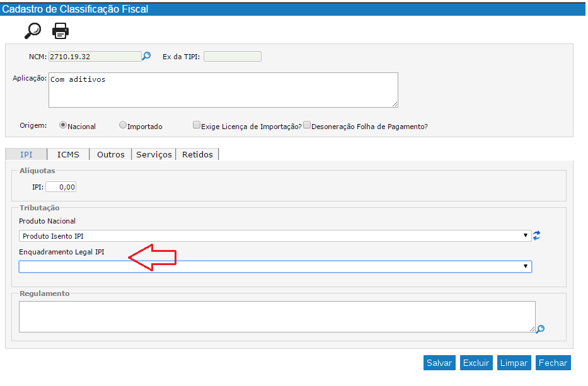Viewport: 588px width, 386px height.
Task: Open the Outros tab
Action: pyautogui.click(x=111, y=154)
